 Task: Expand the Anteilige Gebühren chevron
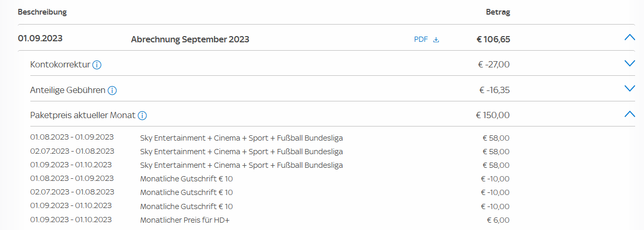629,88
